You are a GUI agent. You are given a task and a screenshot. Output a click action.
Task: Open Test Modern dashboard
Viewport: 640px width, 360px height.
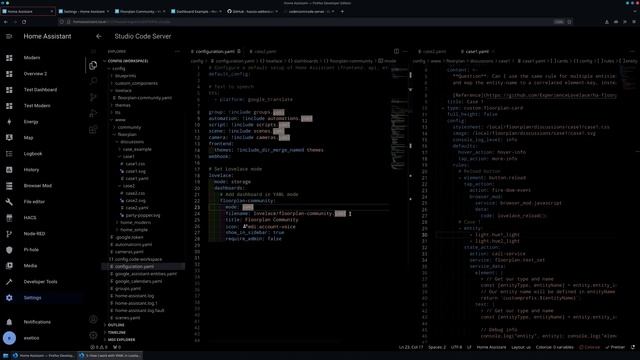(x=37, y=106)
